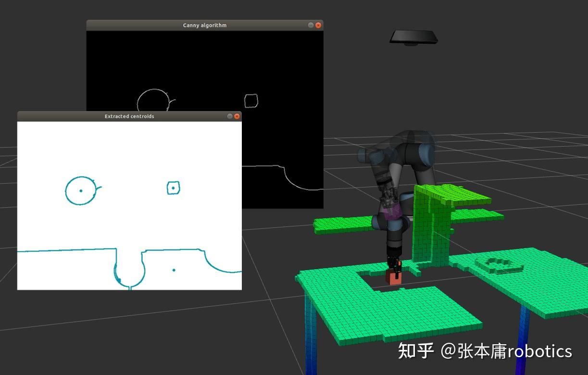Viewport: 588px width, 375px height.
Task: Click the Extracted centroids window title bar
Action: [x=129, y=116]
